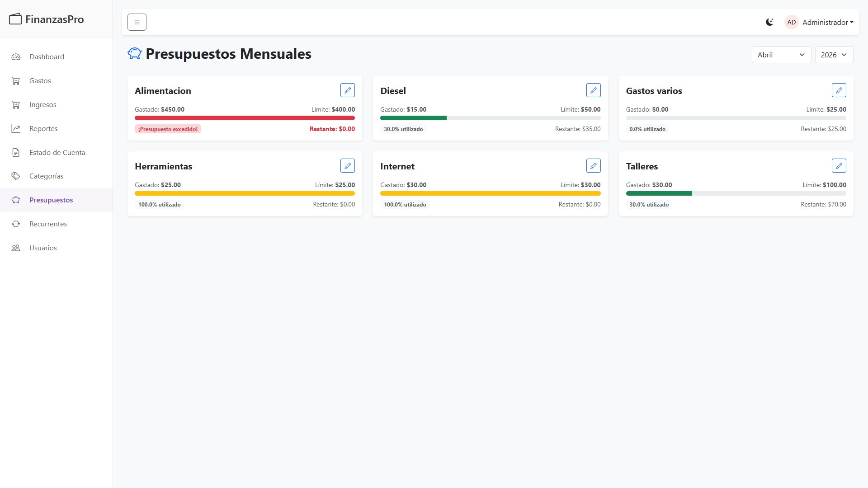Screen dimensions: 868x488
Task: Expand the Administrador user menu
Action: tap(828, 22)
